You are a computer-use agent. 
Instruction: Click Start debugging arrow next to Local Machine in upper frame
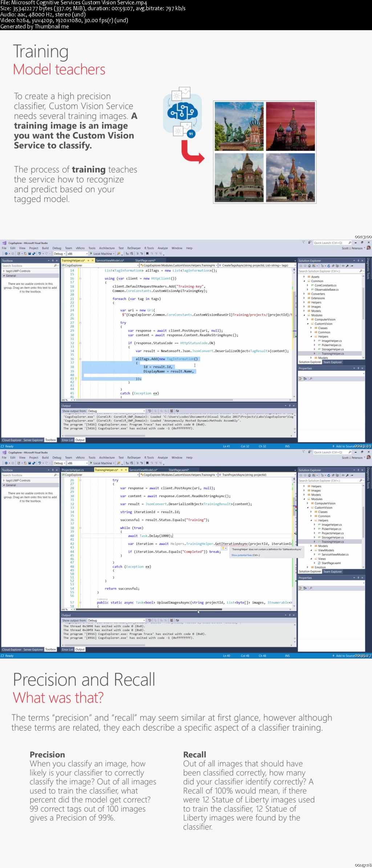point(91,254)
